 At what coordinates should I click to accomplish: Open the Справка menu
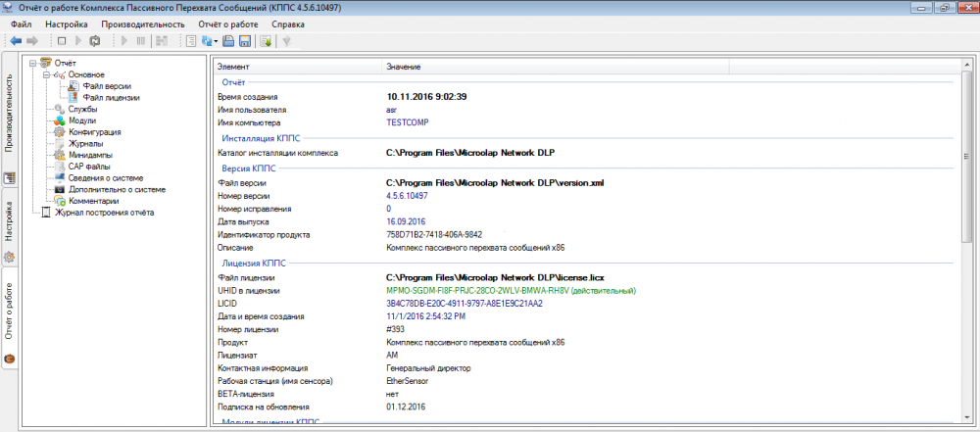288,24
